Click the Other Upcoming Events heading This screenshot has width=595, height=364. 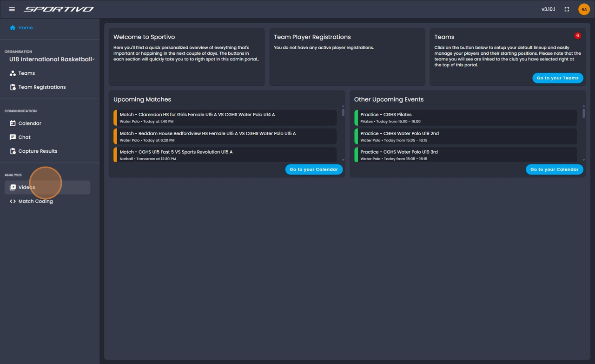click(x=389, y=99)
